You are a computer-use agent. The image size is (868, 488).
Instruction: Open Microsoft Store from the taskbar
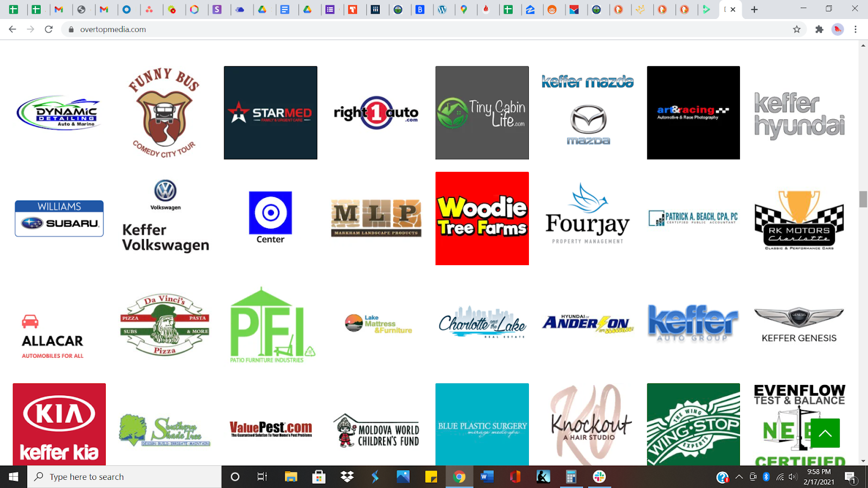[319, 477]
